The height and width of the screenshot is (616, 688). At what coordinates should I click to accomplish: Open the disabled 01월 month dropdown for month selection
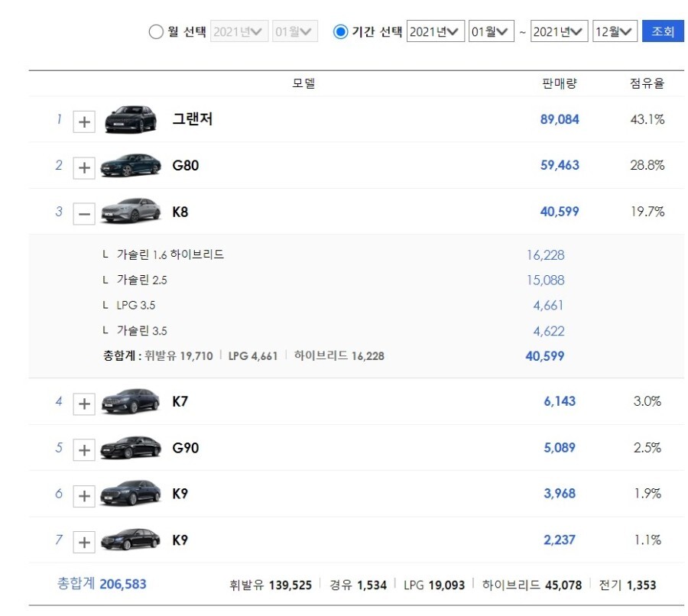click(x=295, y=31)
